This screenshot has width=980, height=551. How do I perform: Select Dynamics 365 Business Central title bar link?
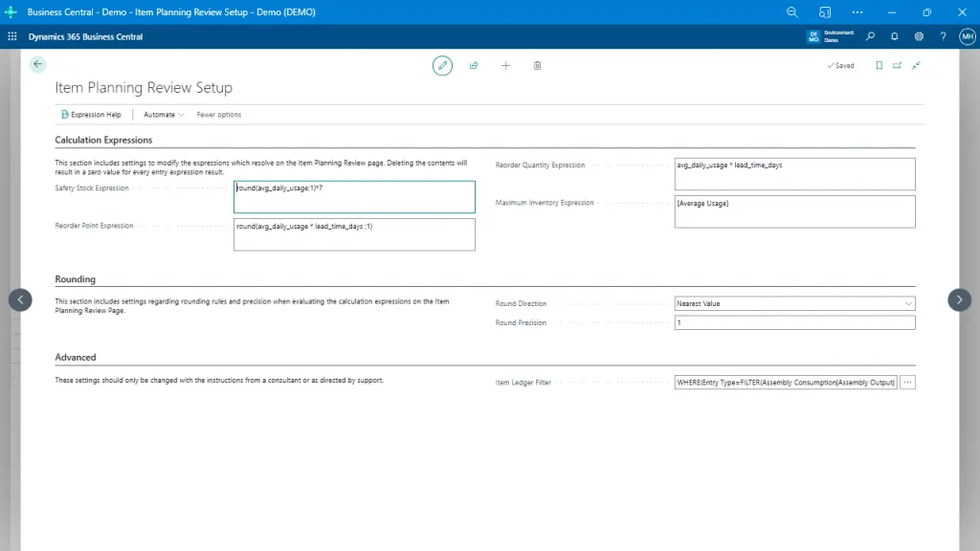pyautogui.click(x=85, y=35)
